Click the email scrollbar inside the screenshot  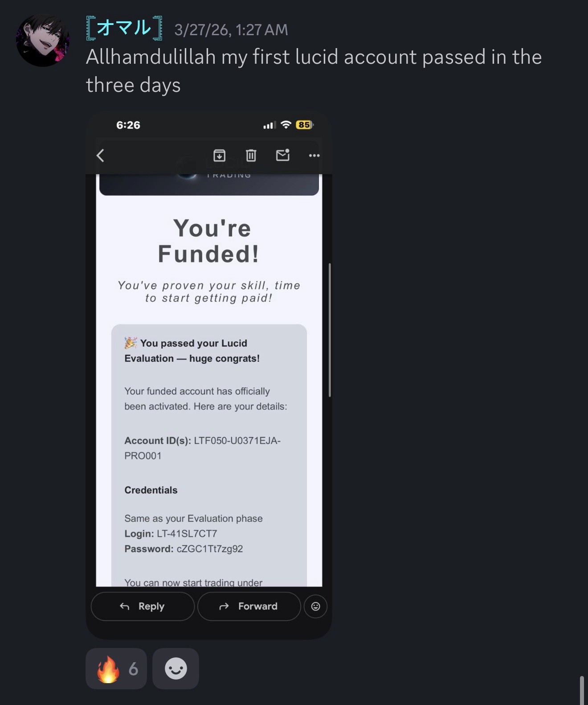(x=330, y=330)
